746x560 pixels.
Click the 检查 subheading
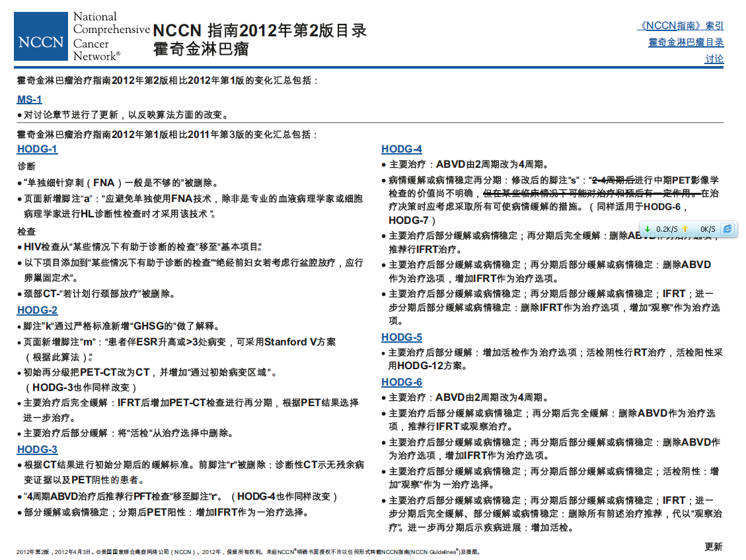point(26,232)
